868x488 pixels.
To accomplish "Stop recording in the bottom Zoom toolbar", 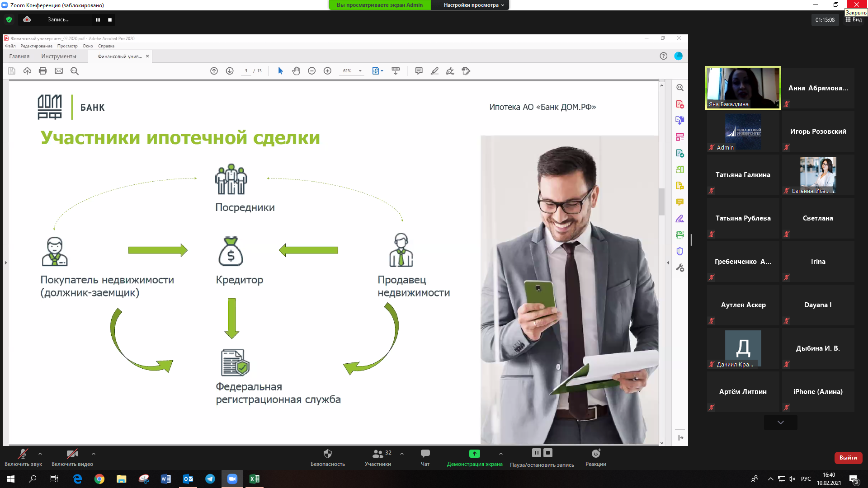I will (x=548, y=453).
